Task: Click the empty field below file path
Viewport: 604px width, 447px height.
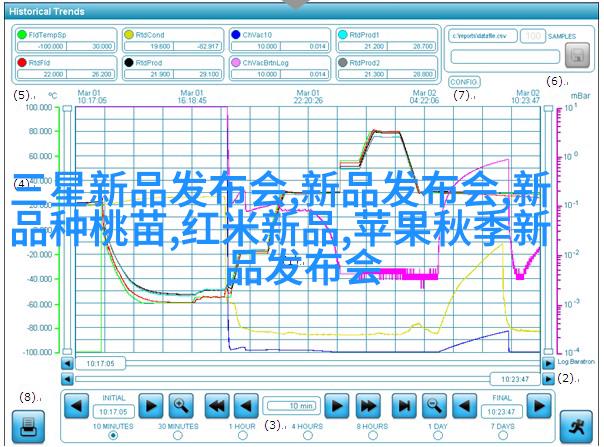Action: 505,57
